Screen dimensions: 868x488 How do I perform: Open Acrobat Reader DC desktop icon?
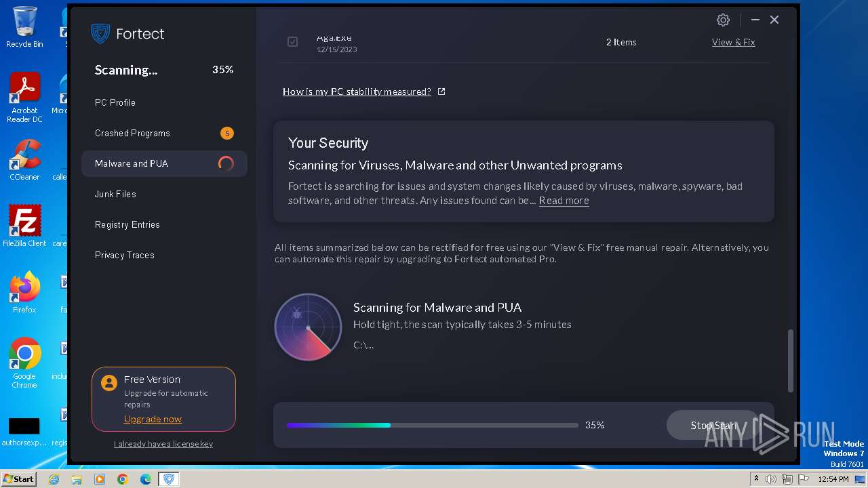24,98
